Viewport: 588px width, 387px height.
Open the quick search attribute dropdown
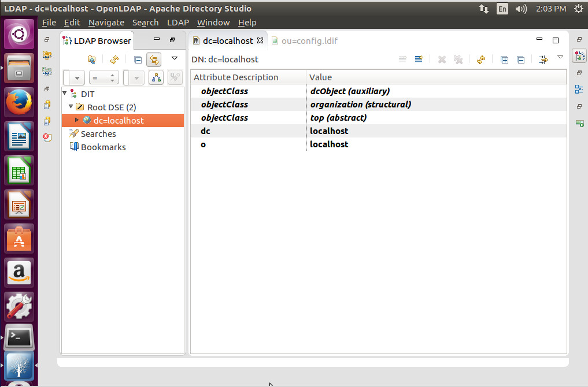click(x=78, y=77)
